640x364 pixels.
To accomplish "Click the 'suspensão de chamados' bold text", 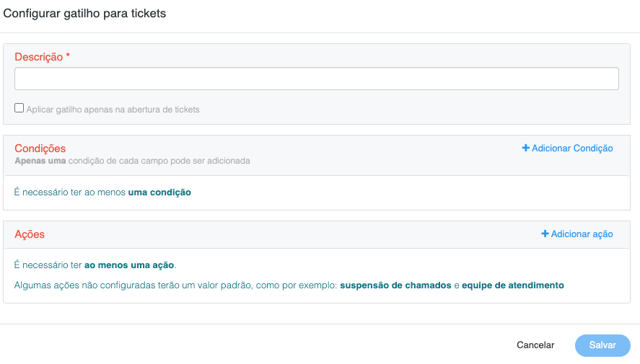I will (x=395, y=285).
